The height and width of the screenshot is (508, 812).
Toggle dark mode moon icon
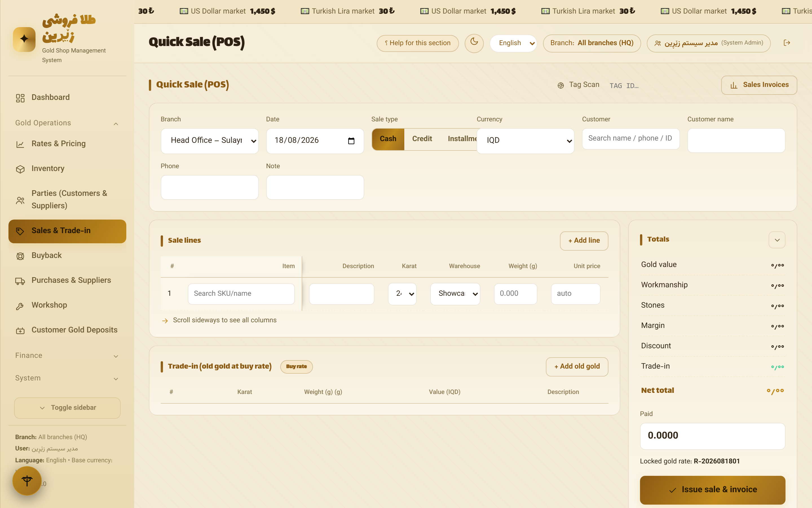click(x=474, y=43)
